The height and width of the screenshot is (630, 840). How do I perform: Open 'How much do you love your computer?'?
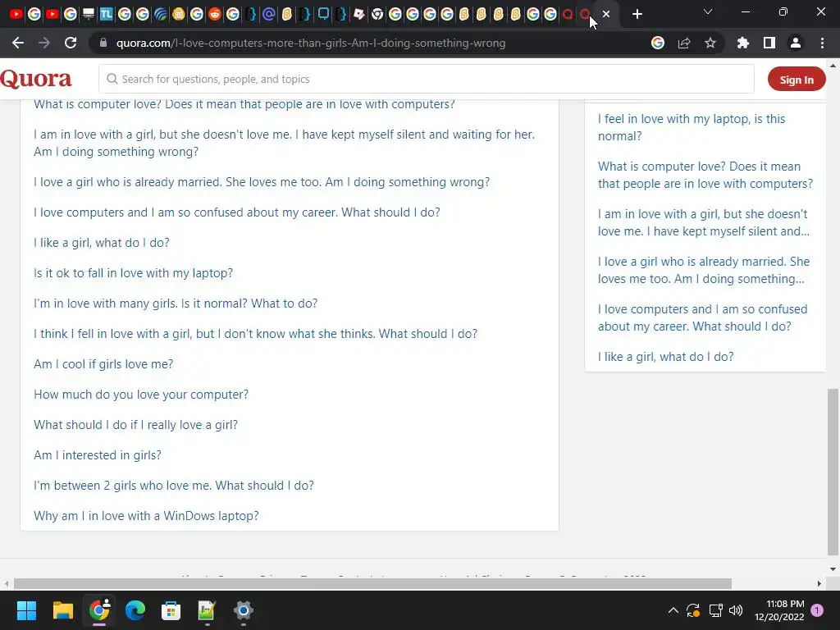[x=141, y=395]
